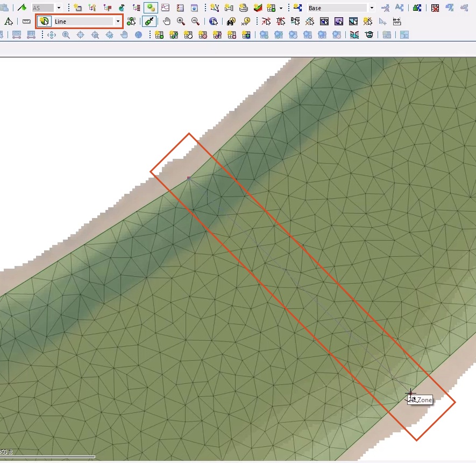Open the new window sun-table icon
Viewport: 476px width, 463px height.
coord(77,8)
